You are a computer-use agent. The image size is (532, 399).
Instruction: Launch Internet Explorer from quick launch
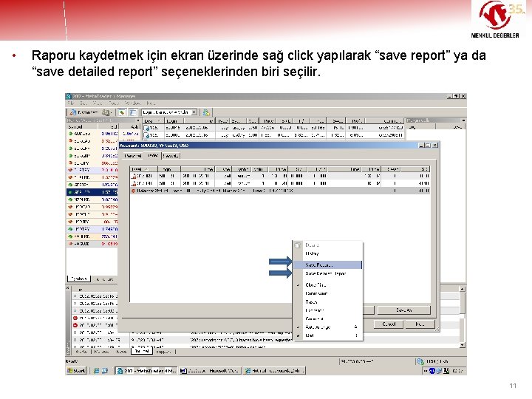(97, 371)
